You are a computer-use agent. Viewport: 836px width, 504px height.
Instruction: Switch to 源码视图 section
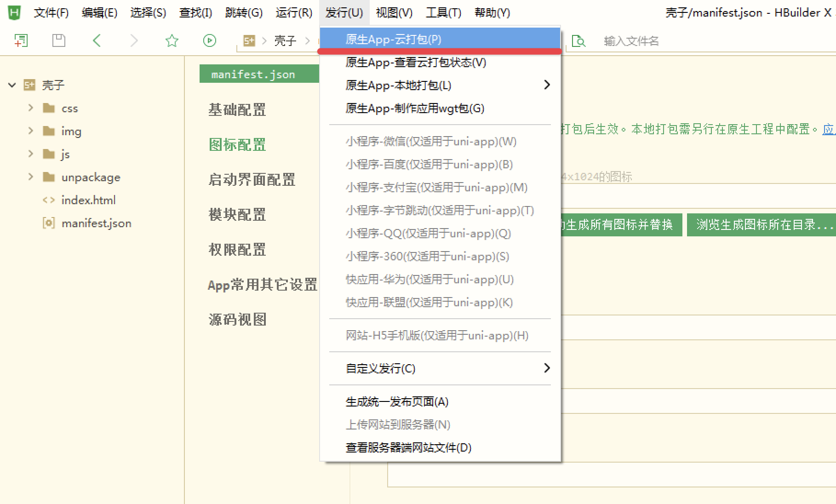237,320
